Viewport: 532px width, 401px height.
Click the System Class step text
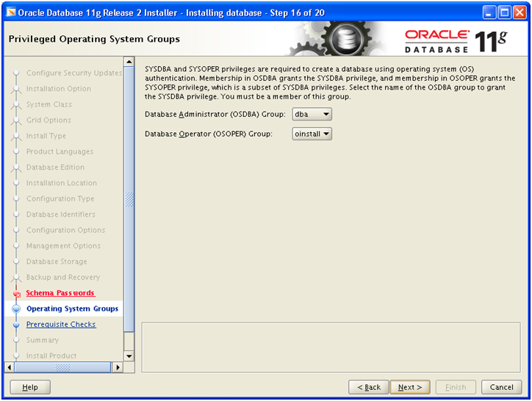tap(49, 104)
